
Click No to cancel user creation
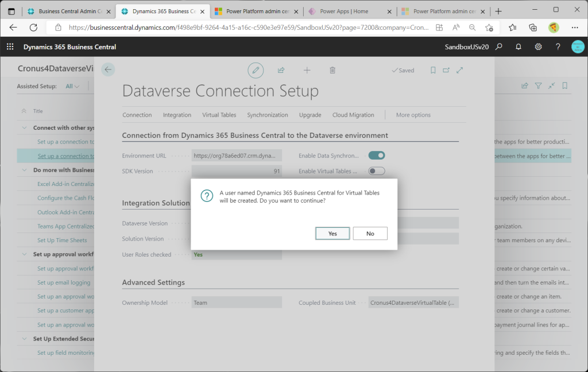pyautogui.click(x=370, y=233)
